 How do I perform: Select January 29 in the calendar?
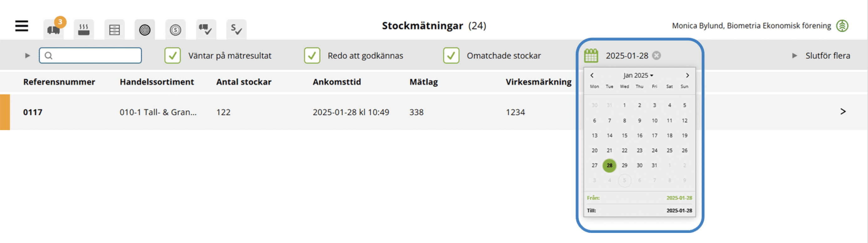[624, 165]
